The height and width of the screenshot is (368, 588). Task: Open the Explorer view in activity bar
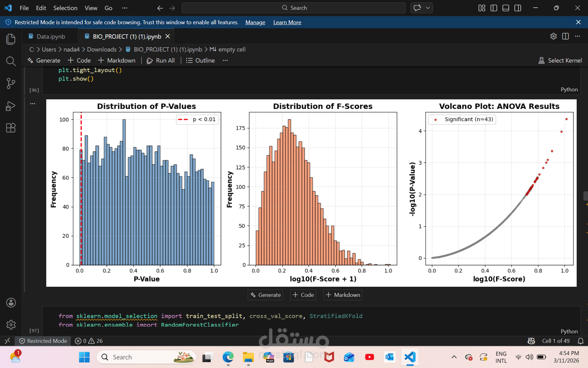click(x=11, y=39)
